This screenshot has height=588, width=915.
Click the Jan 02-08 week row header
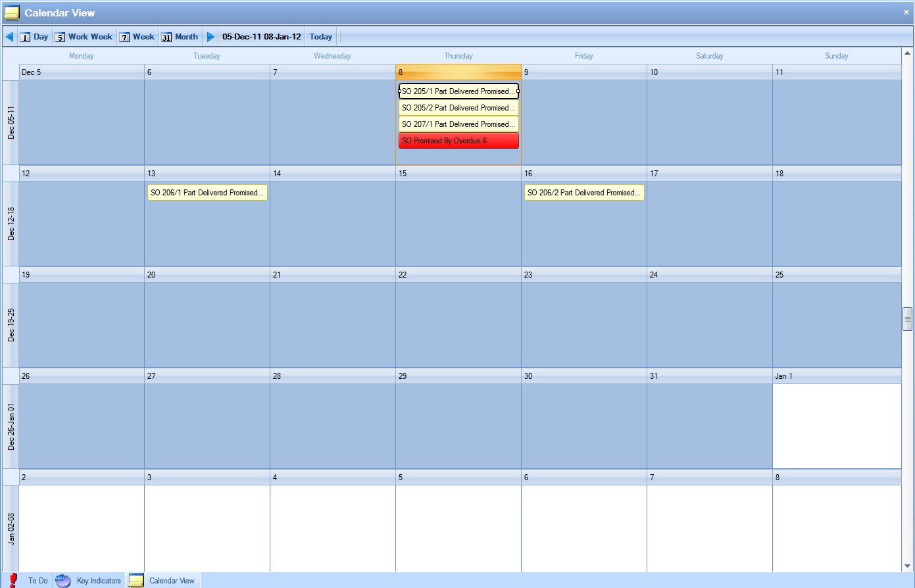click(11, 529)
